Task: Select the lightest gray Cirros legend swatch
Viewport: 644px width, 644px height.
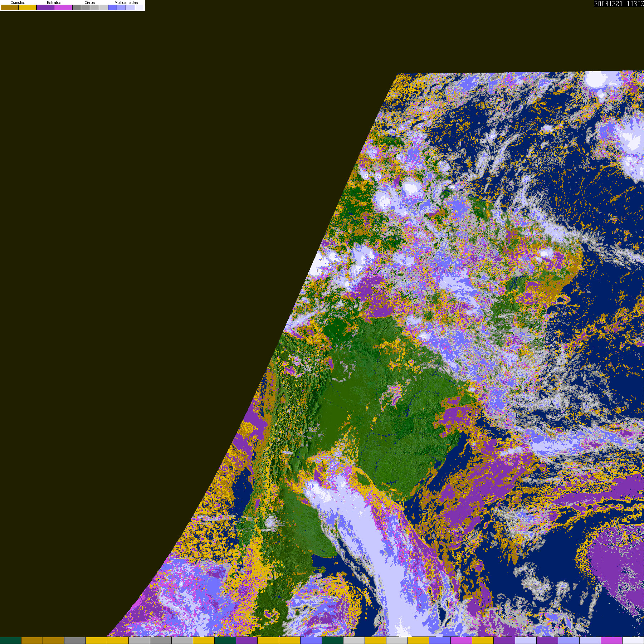Action: tap(103, 7)
